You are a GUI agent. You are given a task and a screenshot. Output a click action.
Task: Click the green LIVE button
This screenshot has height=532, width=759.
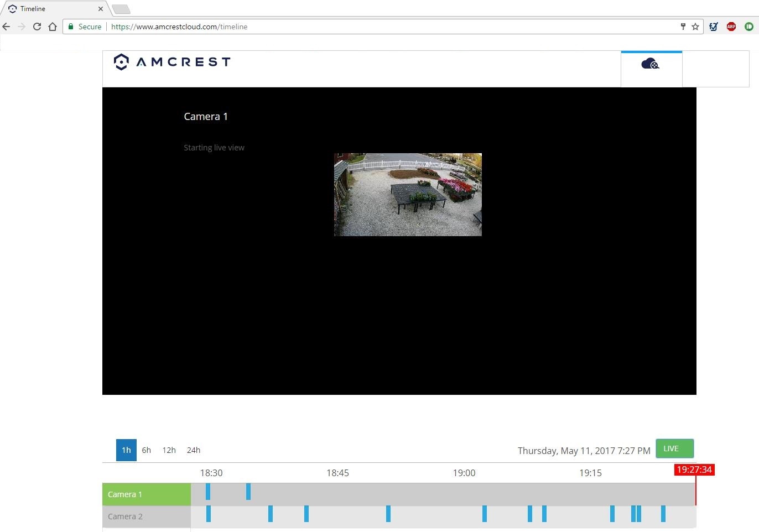pyautogui.click(x=674, y=448)
